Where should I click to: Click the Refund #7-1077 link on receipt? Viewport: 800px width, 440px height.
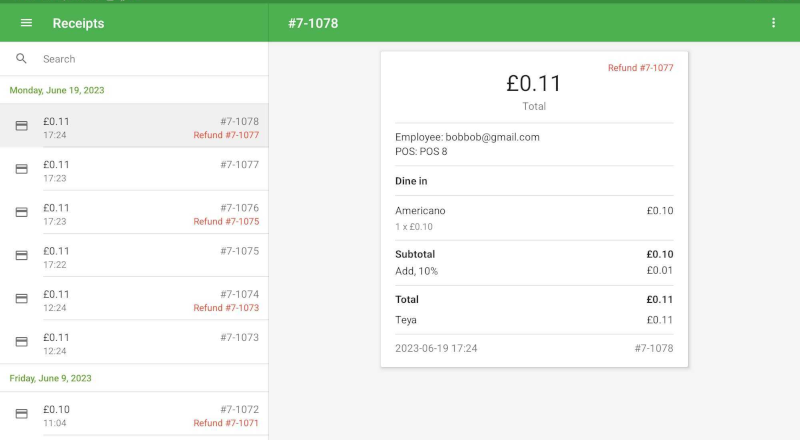click(640, 68)
